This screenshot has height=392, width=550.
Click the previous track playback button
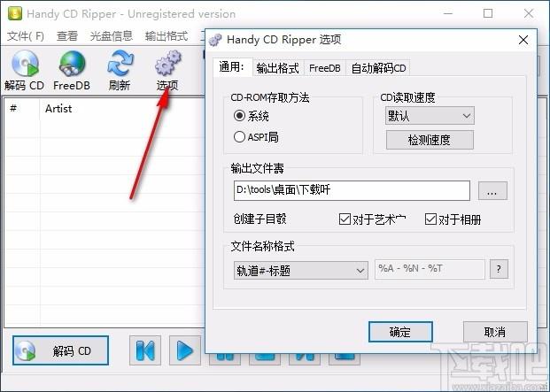(145, 350)
